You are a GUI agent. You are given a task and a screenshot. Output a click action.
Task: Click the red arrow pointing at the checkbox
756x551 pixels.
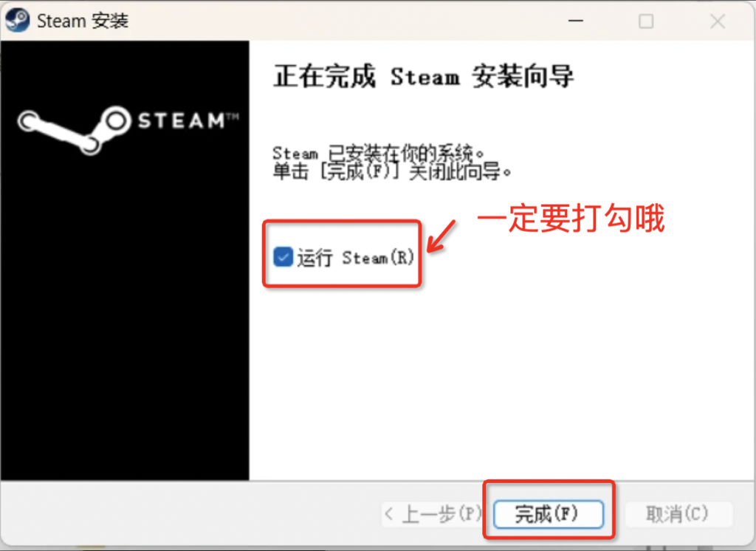click(441, 237)
